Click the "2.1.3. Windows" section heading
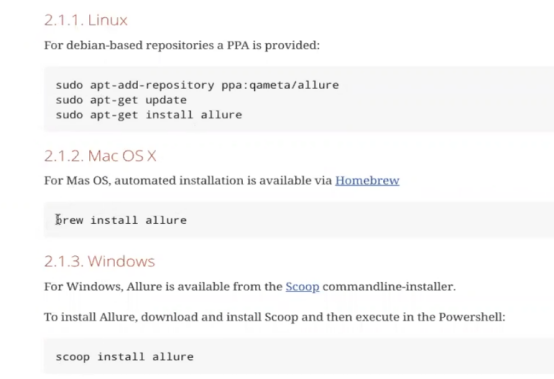 [x=100, y=261]
